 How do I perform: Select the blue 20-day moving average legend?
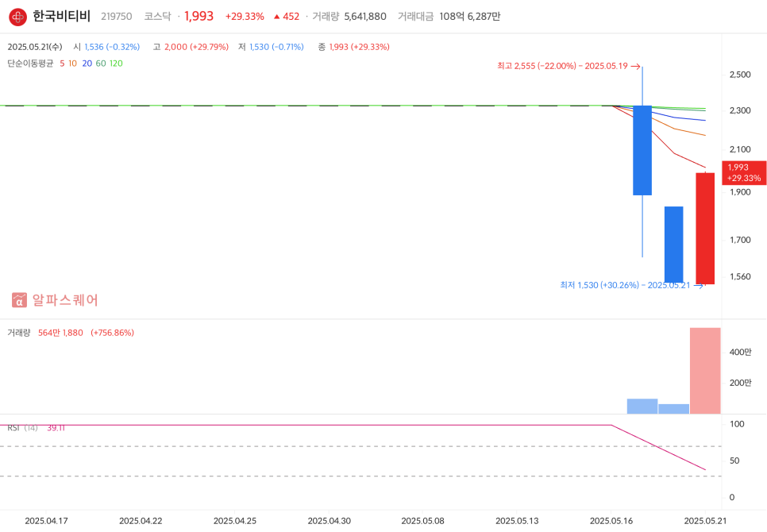click(x=87, y=64)
